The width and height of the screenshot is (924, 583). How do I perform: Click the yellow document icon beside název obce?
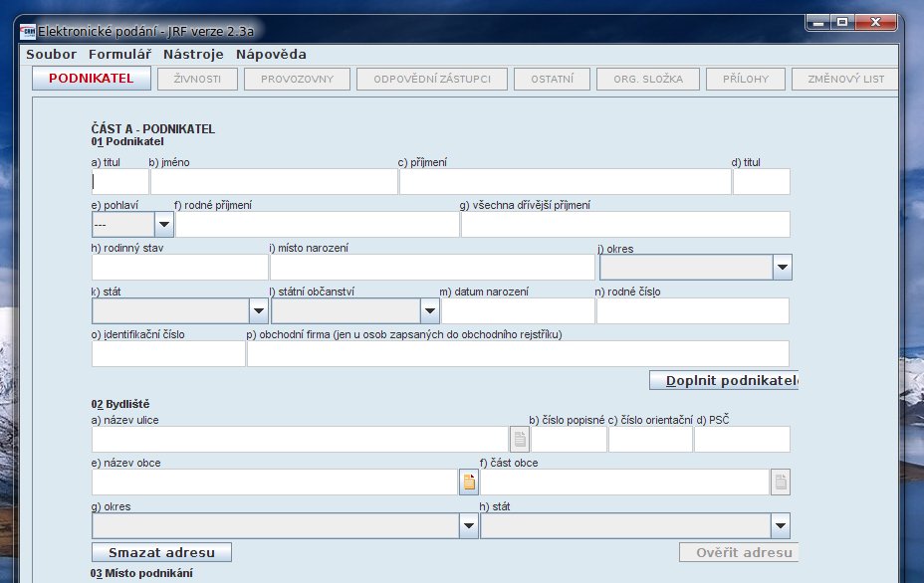tap(469, 483)
